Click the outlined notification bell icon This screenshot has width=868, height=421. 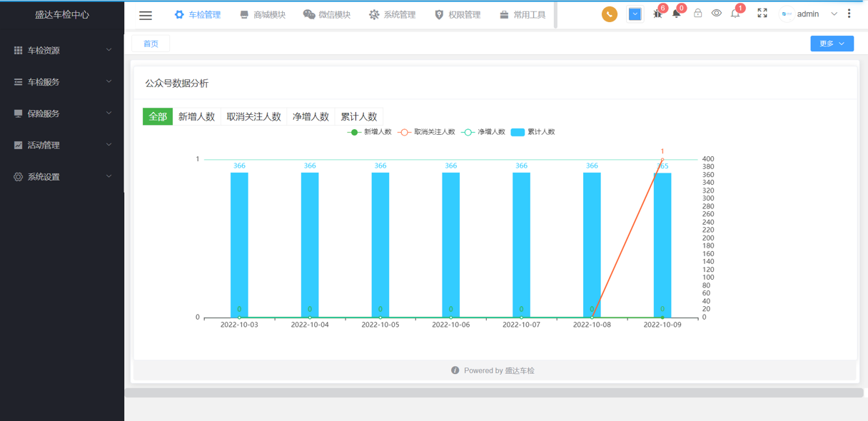click(735, 14)
